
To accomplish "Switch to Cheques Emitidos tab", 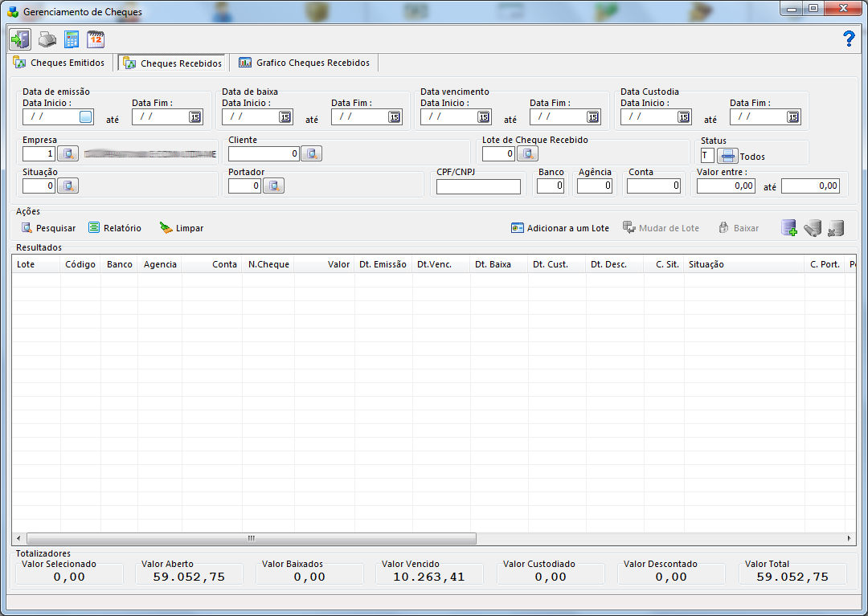I will click(60, 63).
